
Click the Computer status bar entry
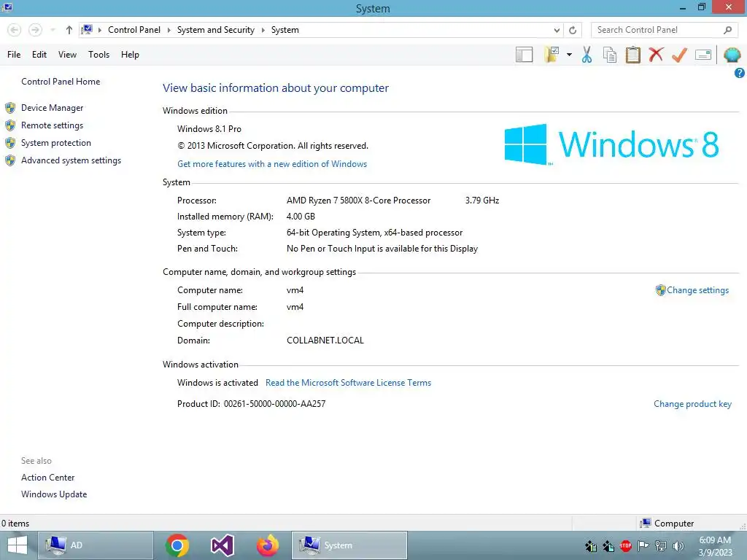[667, 524]
